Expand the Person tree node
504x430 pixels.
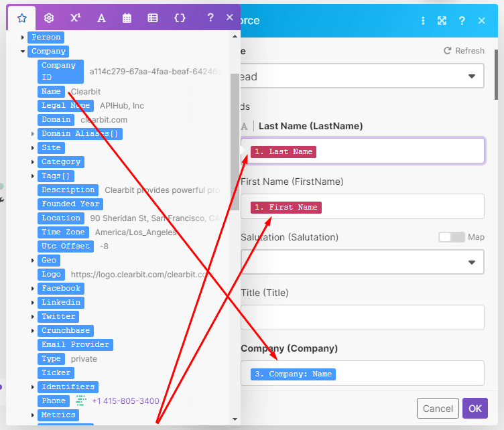click(x=23, y=38)
